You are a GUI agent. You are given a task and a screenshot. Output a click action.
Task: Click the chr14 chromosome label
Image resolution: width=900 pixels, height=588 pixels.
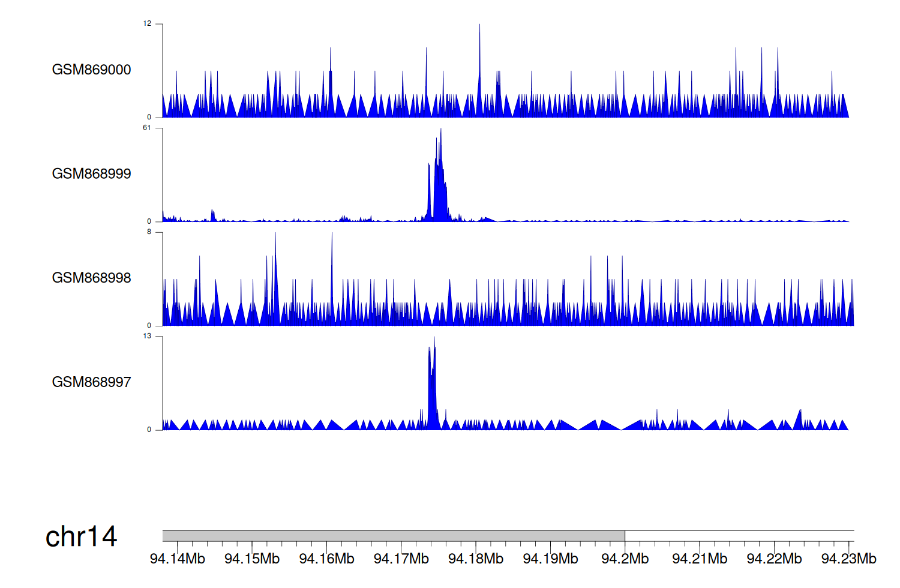[x=81, y=536]
